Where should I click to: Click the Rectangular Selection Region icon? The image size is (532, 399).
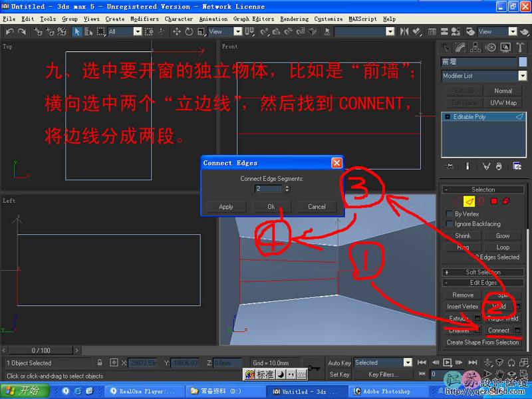pyautogui.click(x=101, y=32)
